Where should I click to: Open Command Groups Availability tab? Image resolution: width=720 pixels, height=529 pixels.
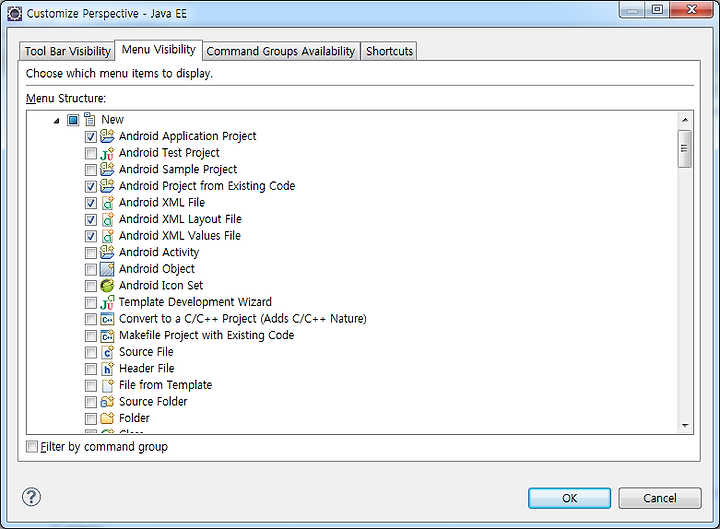click(x=281, y=51)
